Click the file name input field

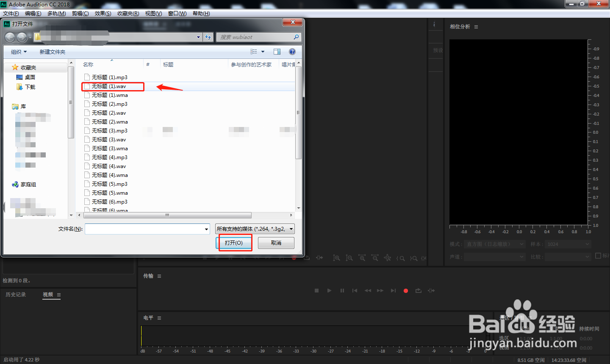pos(144,229)
